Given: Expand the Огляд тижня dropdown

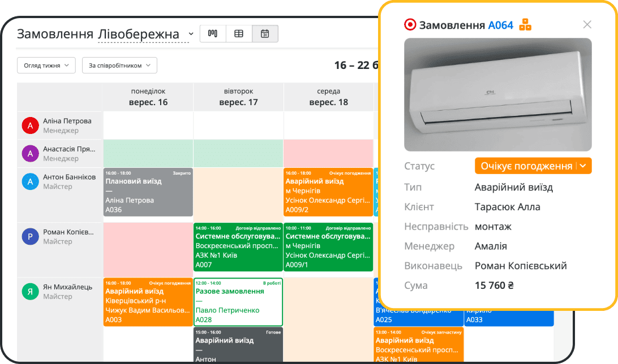Looking at the screenshot, I should (46, 66).
